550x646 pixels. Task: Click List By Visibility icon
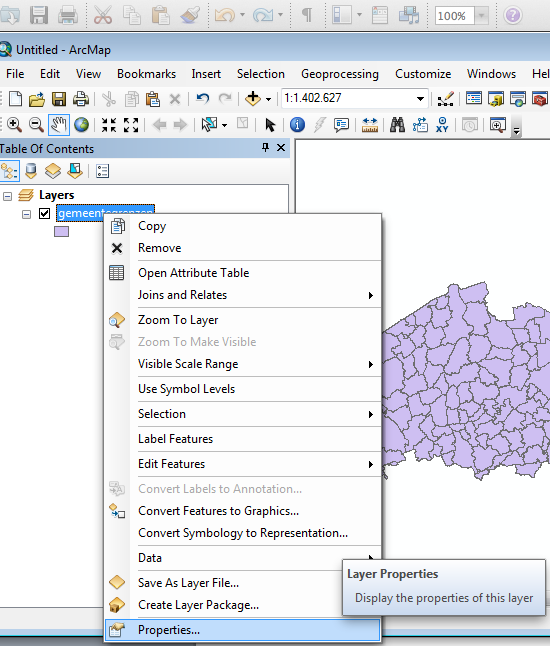53,171
